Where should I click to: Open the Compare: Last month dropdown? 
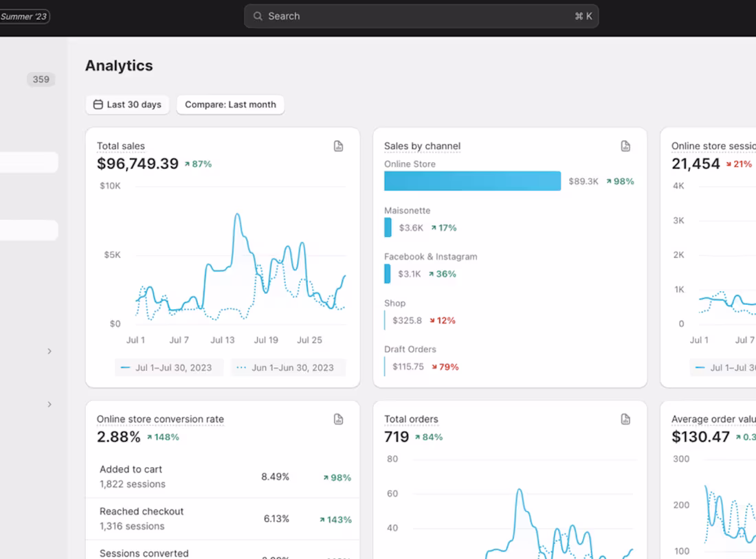(x=230, y=104)
